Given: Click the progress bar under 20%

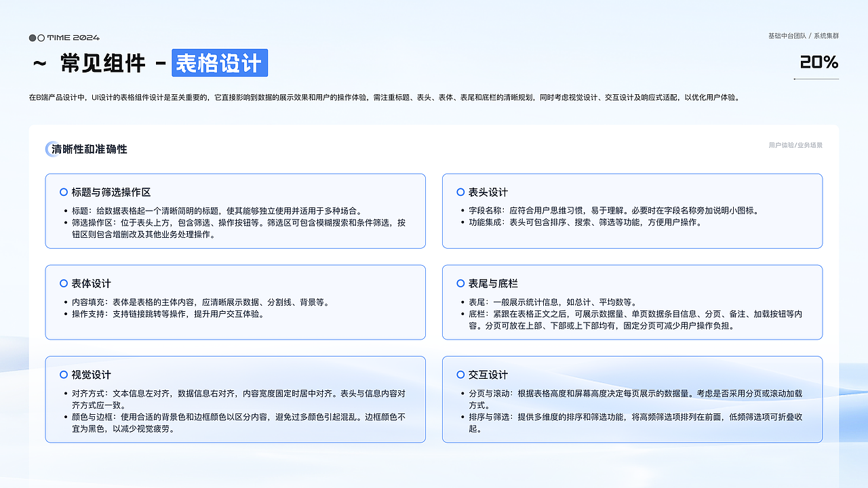Looking at the screenshot, I should pos(816,79).
